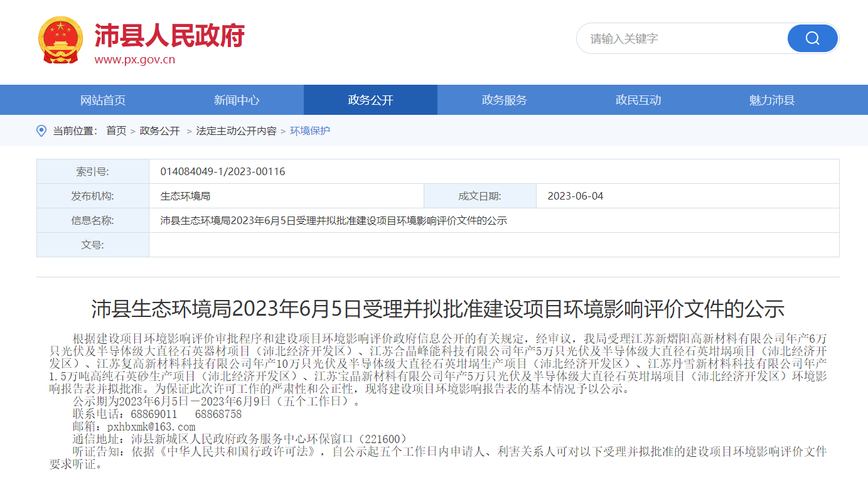Open the 魅力沛县 menu item
This screenshot has height=487, width=868.
click(x=772, y=100)
